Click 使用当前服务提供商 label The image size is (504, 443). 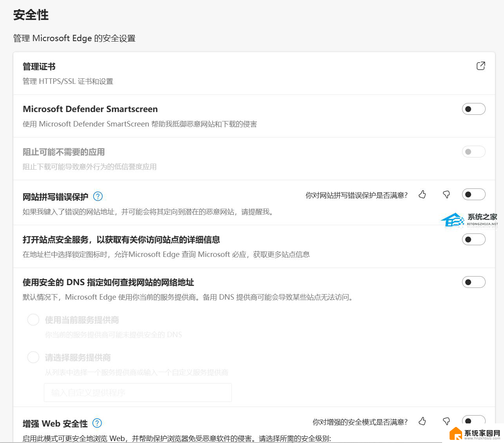tap(82, 320)
